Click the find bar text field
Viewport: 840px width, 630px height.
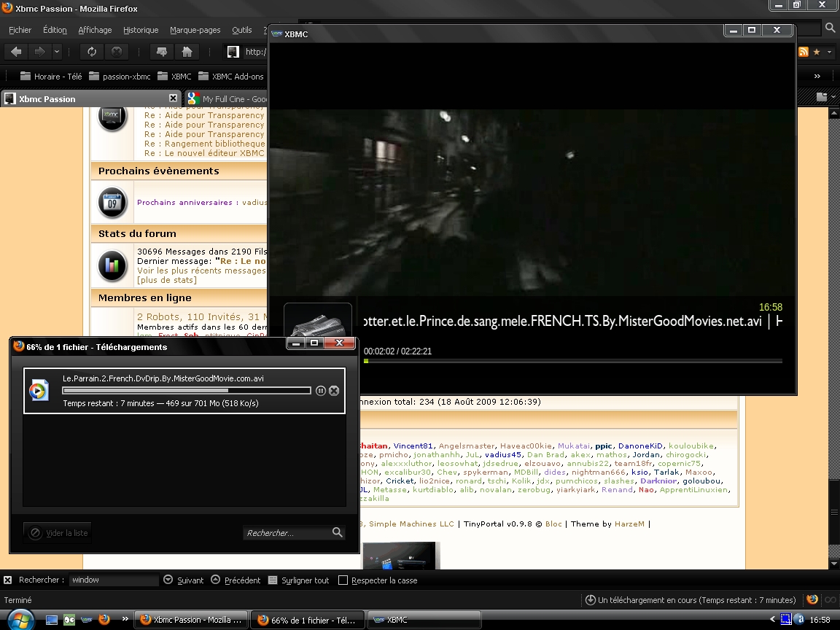[x=114, y=580]
